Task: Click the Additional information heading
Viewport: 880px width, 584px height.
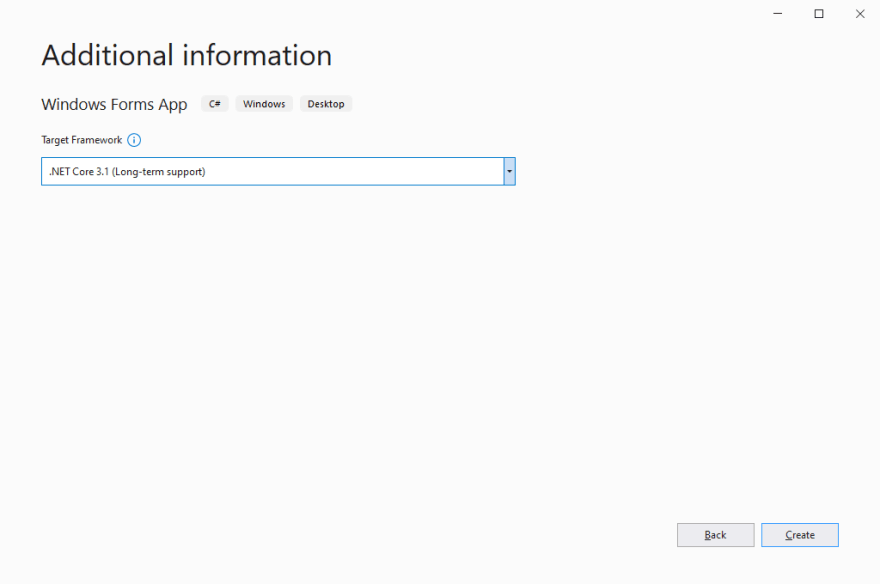Action: point(186,55)
